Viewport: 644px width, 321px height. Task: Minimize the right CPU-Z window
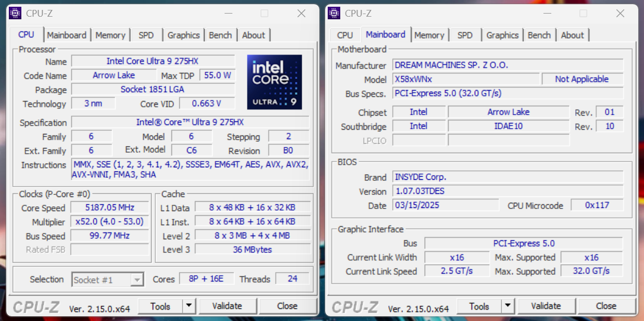click(547, 14)
